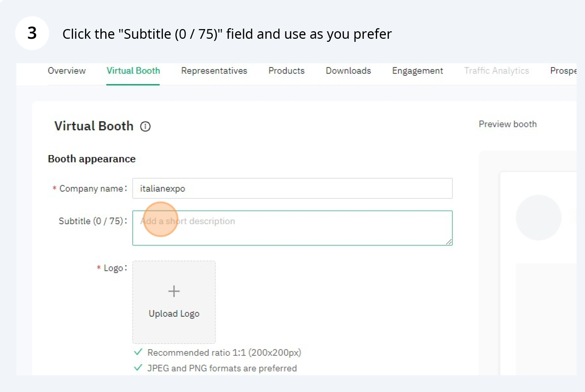This screenshot has height=392, width=585.
Task: Switch to the Representatives tab
Action: point(214,71)
